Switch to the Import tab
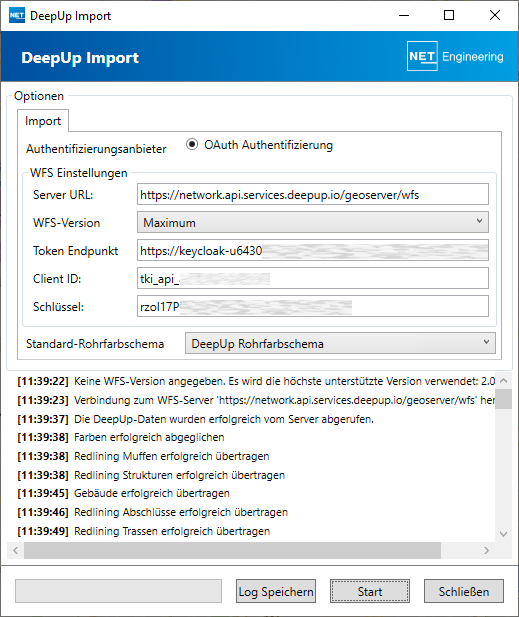 [x=43, y=121]
